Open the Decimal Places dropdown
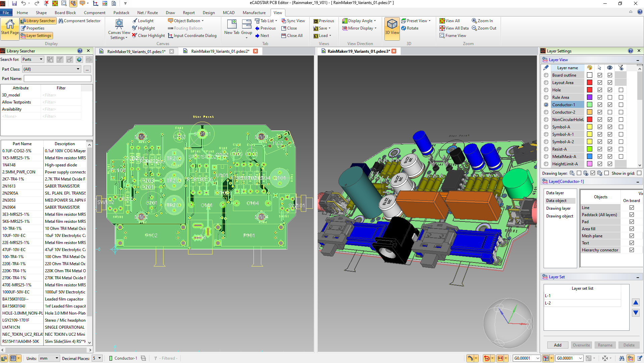 point(97,358)
